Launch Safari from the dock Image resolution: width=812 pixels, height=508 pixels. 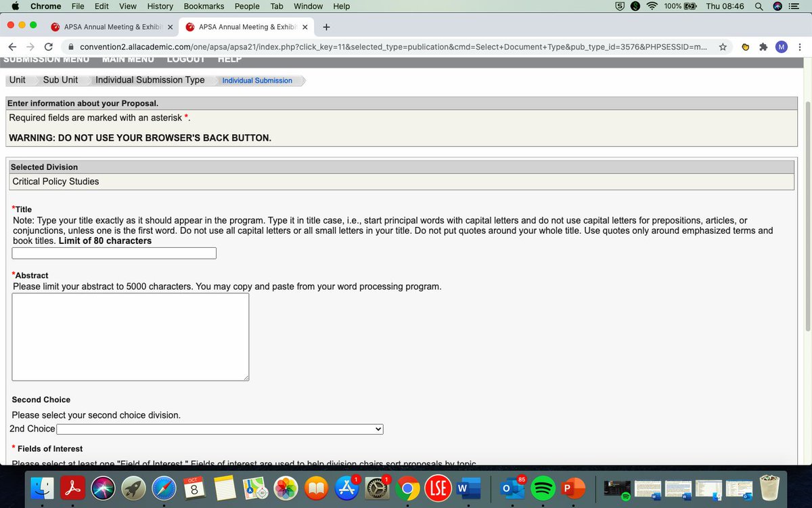pos(164,488)
